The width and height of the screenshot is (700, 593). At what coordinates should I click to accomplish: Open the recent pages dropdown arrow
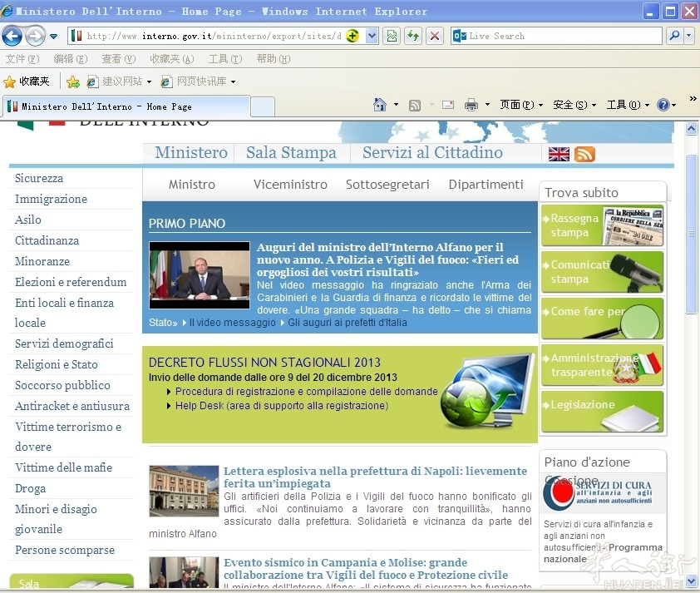click(53, 36)
